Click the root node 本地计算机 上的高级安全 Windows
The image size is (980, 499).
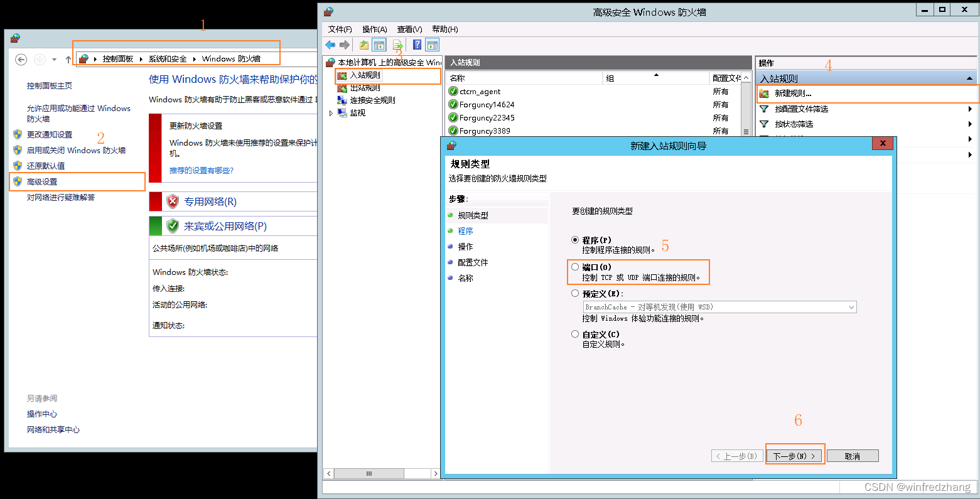coord(390,62)
